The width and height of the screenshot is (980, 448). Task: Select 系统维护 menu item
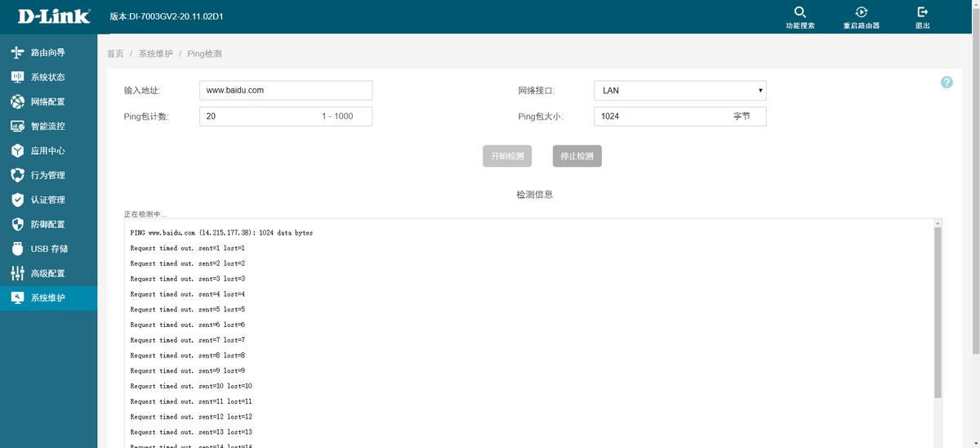[48, 298]
